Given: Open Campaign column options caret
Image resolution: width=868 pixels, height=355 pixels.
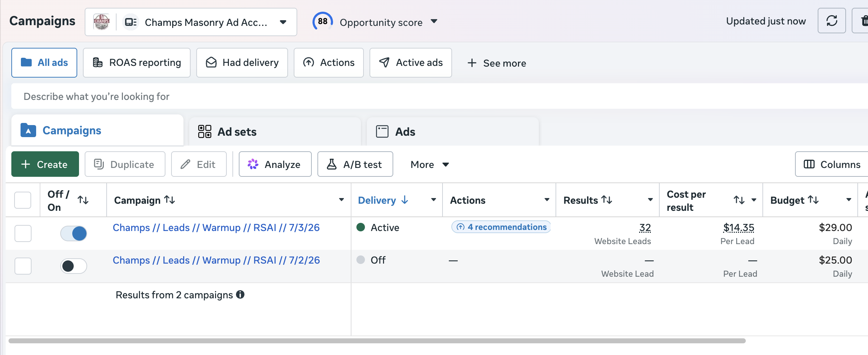Looking at the screenshot, I should [342, 200].
